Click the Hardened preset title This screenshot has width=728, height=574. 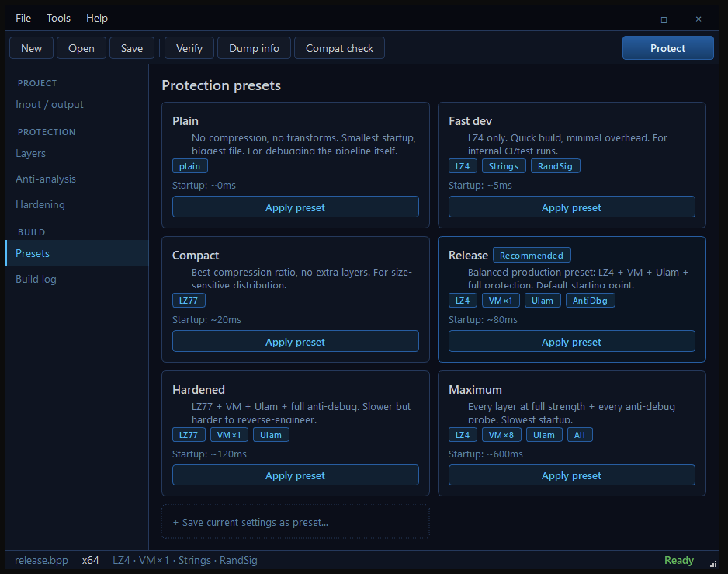(198, 390)
